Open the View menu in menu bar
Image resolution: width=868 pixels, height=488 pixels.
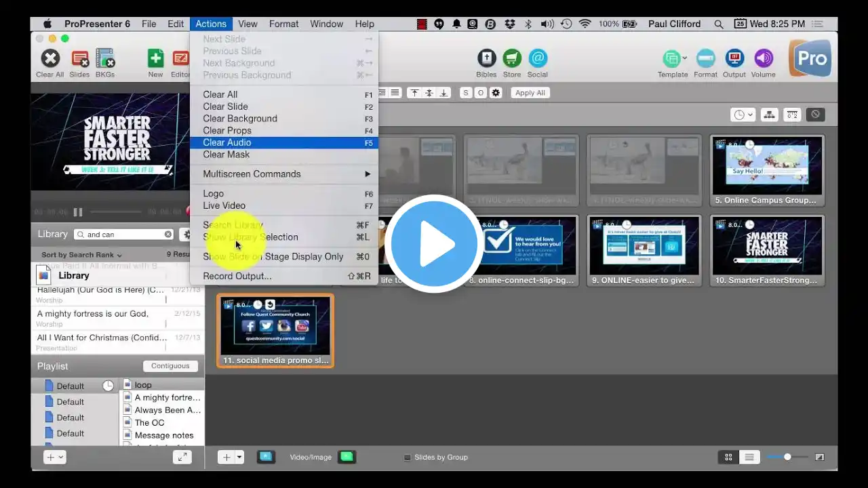(248, 24)
